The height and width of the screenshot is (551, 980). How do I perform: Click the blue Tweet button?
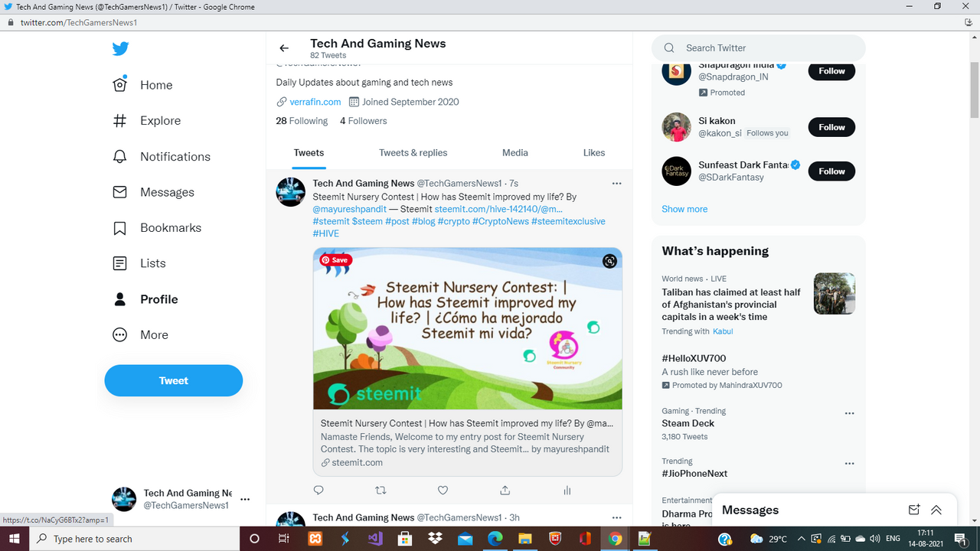[x=174, y=380]
